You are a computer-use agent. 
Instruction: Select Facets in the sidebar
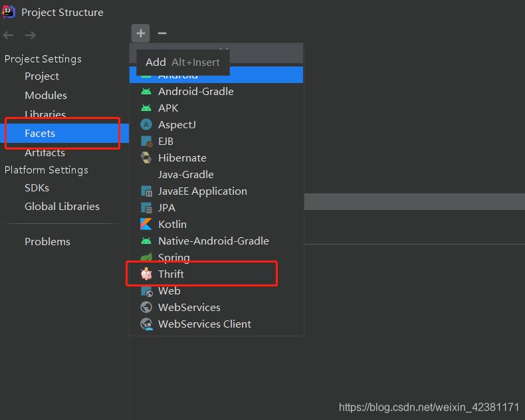point(64,134)
